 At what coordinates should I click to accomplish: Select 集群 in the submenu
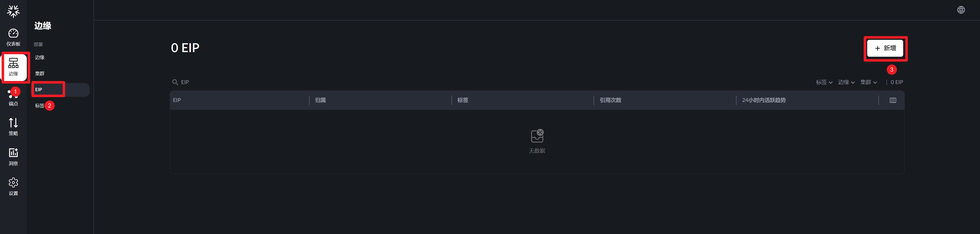(40, 74)
